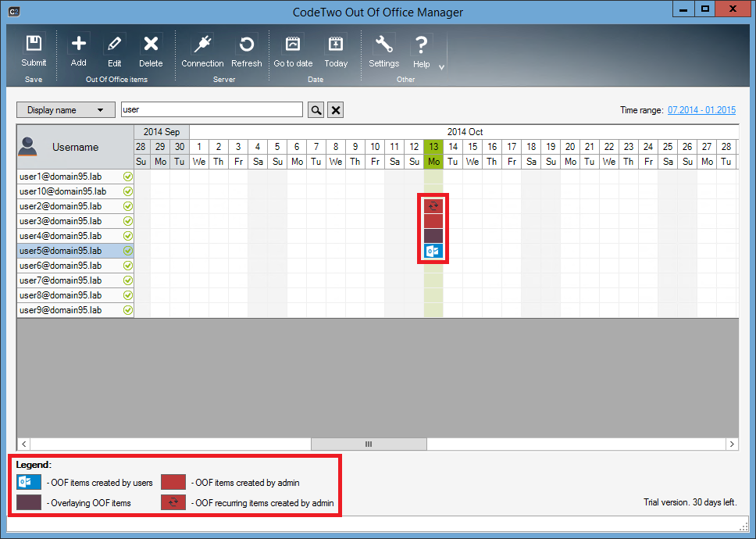
Task: Add a new Out Of Office item
Action: pos(79,51)
